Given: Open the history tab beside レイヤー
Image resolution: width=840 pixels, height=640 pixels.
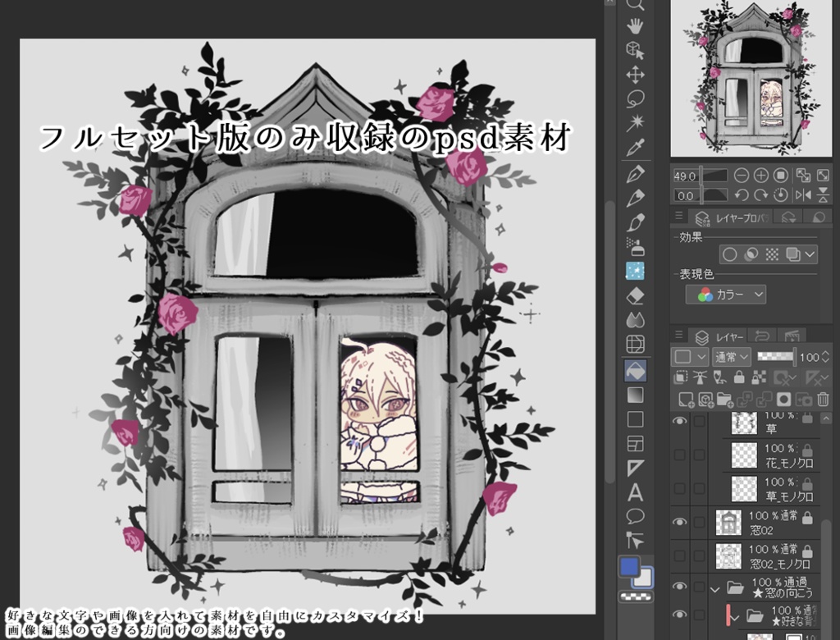Looking at the screenshot, I should point(762,336).
